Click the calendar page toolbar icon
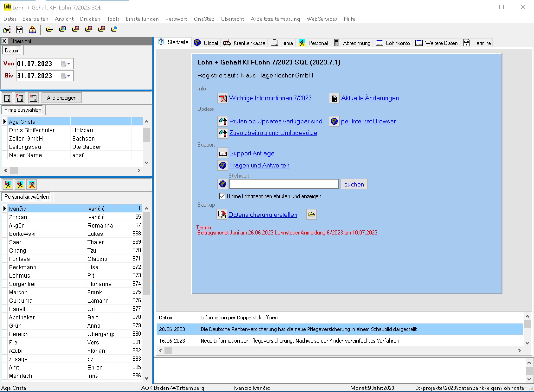The image size is (534, 392). (19, 30)
